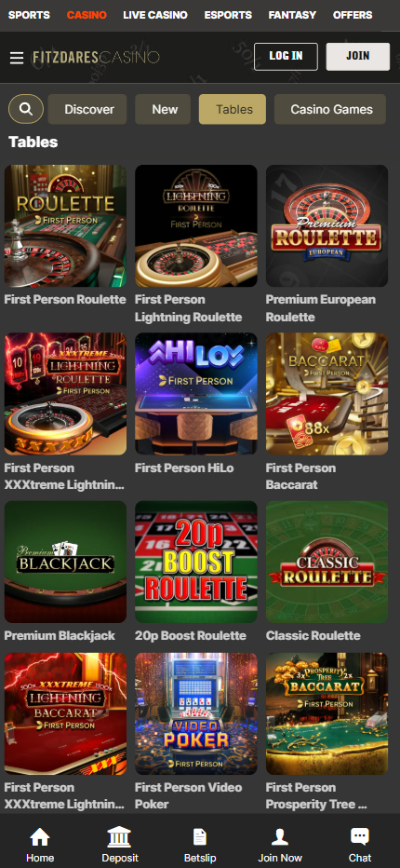The image size is (400, 868).
Task: Tap the Home icon in bottom bar
Action: coord(40,836)
